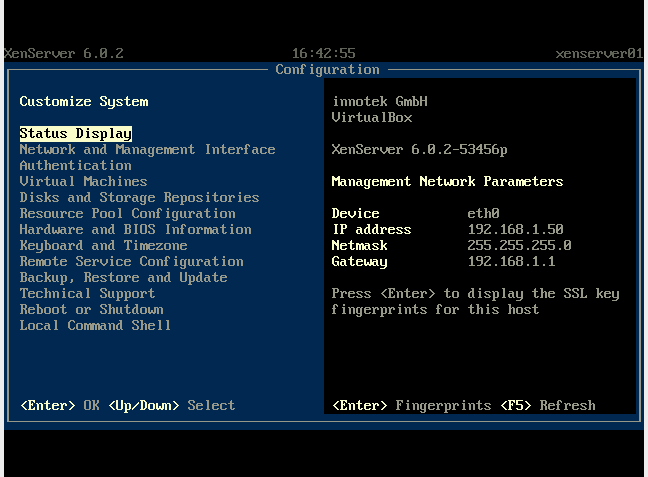Select the Status Display menu entry

pos(75,133)
